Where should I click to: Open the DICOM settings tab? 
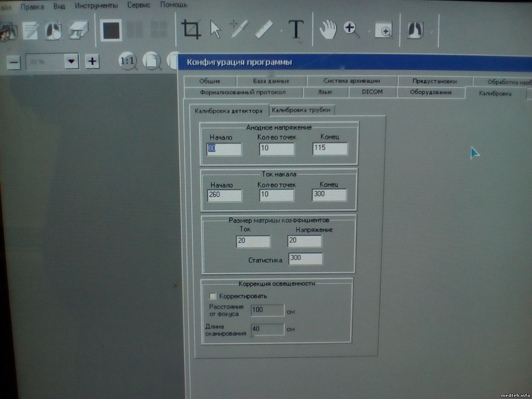click(x=372, y=92)
